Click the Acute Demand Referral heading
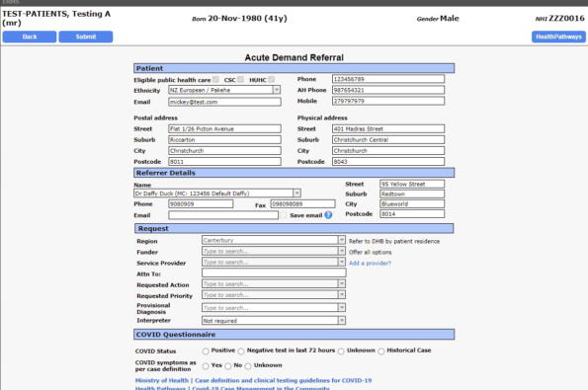The image size is (588, 390). [x=294, y=57]
